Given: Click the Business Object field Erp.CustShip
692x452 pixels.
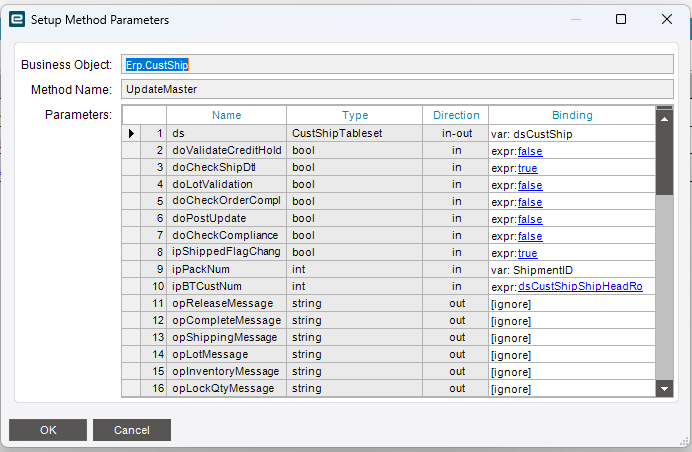Looking at the screenshot, I should point(397,64).
